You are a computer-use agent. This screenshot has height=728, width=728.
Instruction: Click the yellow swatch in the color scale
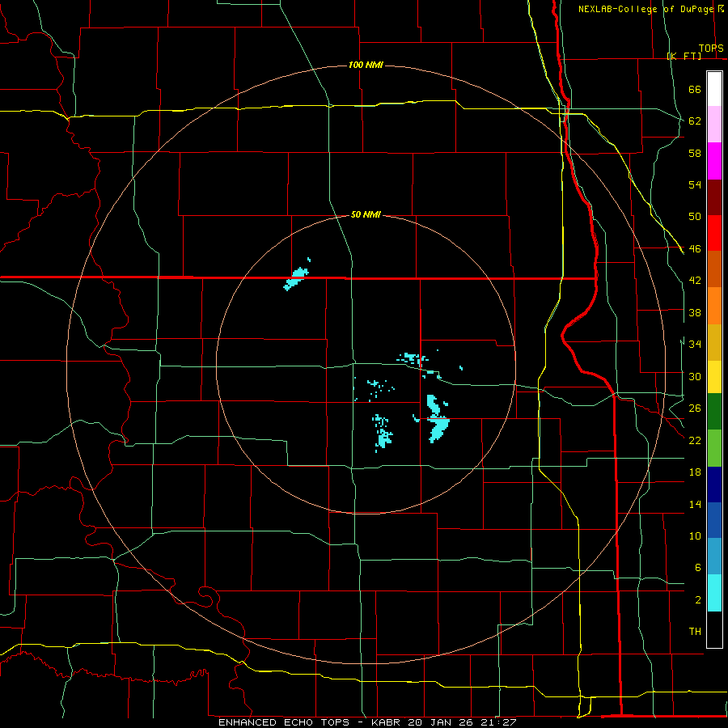pyautogui.click(x=714, y=376)
